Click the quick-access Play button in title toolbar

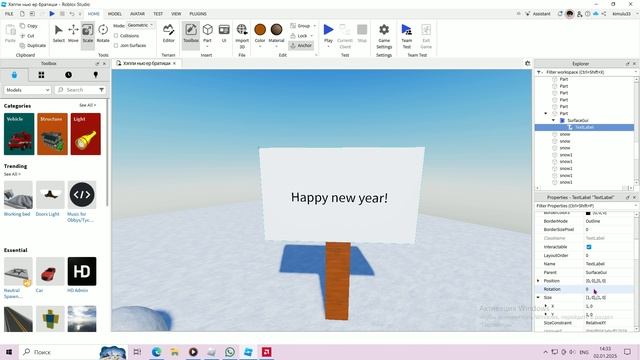pyautogui.click(x=52, y=13)
